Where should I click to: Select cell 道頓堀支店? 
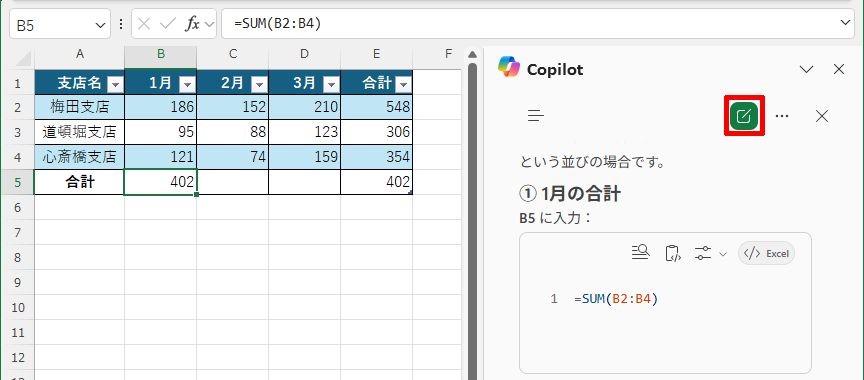pos(80,132)
